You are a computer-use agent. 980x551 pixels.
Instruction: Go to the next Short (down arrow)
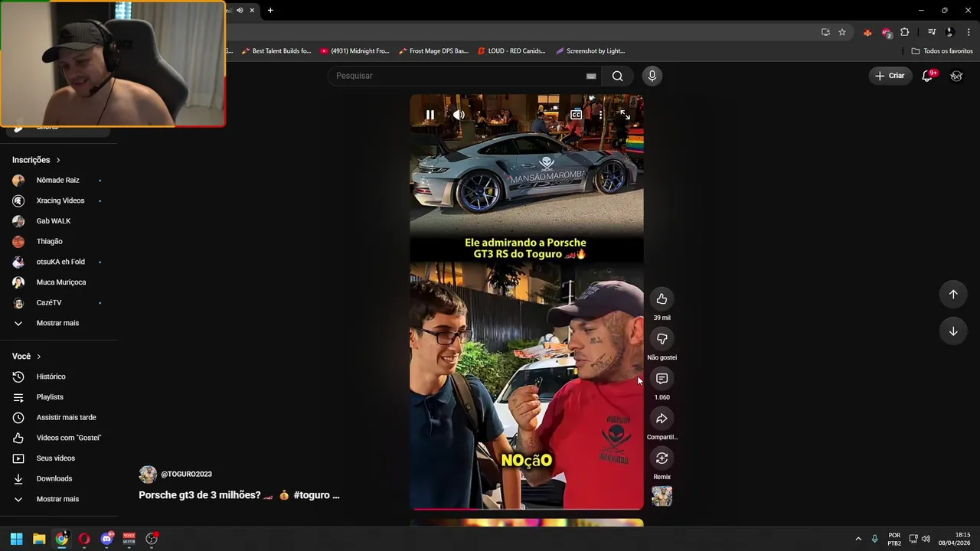(953, 331)
